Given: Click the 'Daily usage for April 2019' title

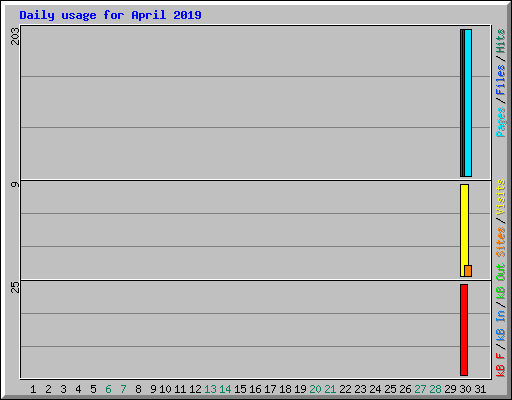Looking at the screenshot, I should point(110,15).
